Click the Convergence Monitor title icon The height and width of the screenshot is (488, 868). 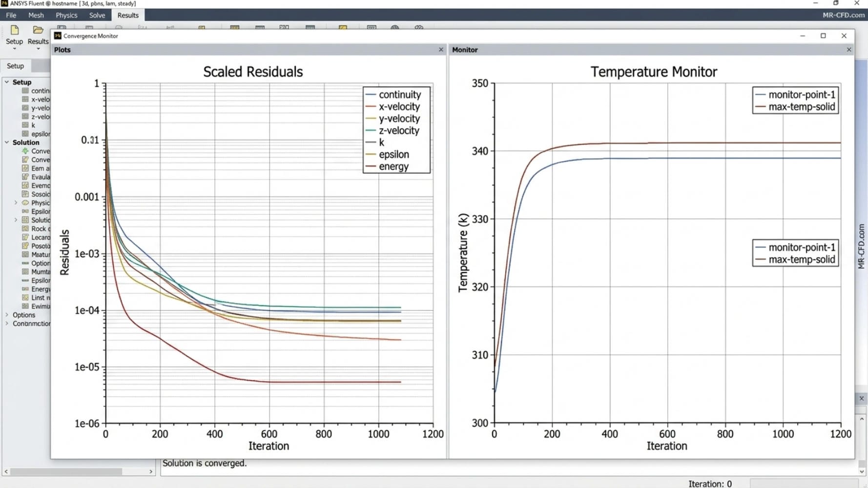[x=58, y=36]
